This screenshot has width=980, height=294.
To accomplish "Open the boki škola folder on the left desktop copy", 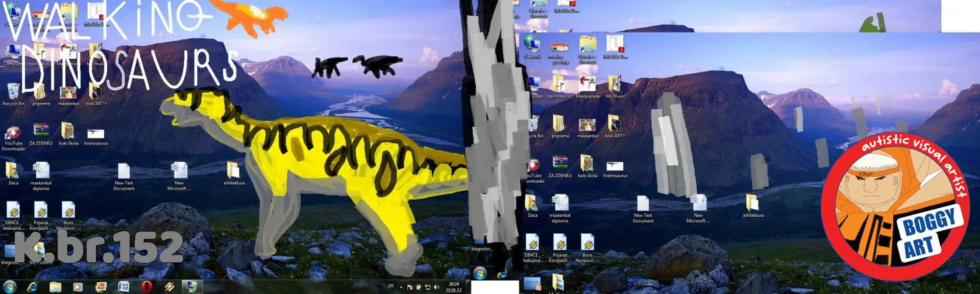I will (68, 134).
